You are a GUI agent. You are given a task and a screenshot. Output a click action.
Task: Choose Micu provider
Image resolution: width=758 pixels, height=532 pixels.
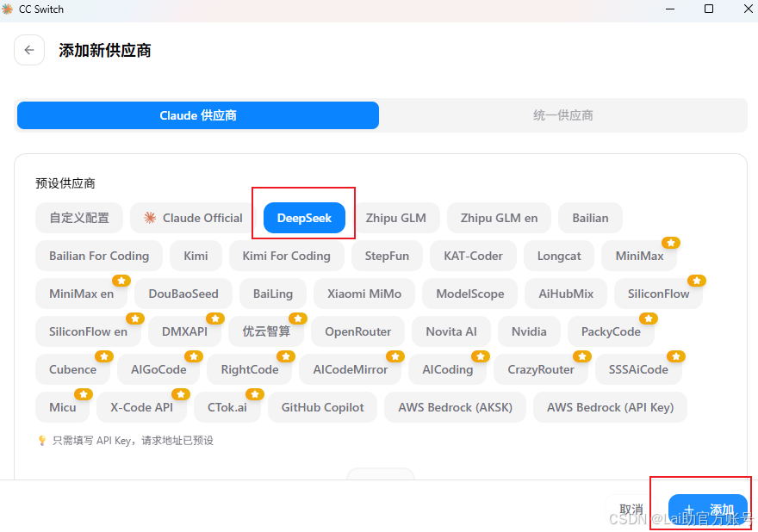coord(62,407)
